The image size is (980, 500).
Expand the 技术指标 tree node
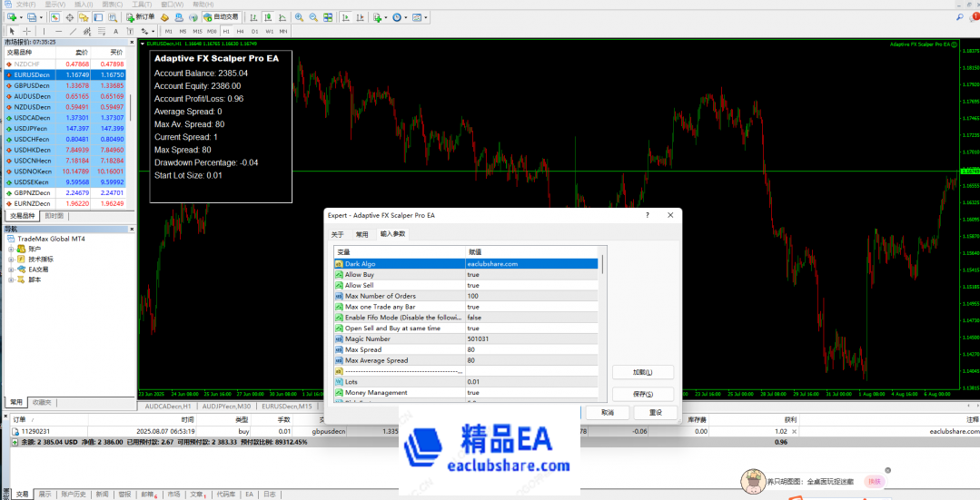coord(11,259)
